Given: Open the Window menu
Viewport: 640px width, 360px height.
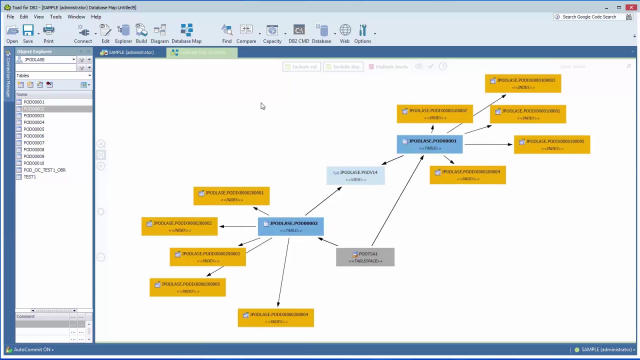Looking at the screenshot, I should click(x=76, y=17).
